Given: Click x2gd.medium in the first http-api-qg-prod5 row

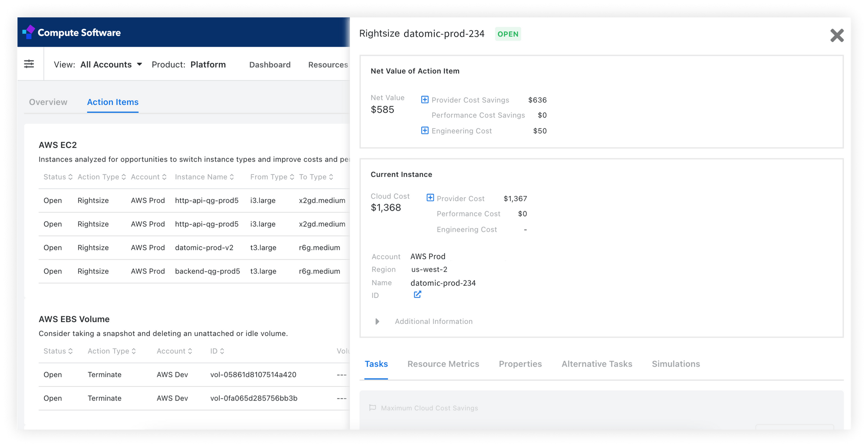Looking at the screenshot, I should [322, 200].
